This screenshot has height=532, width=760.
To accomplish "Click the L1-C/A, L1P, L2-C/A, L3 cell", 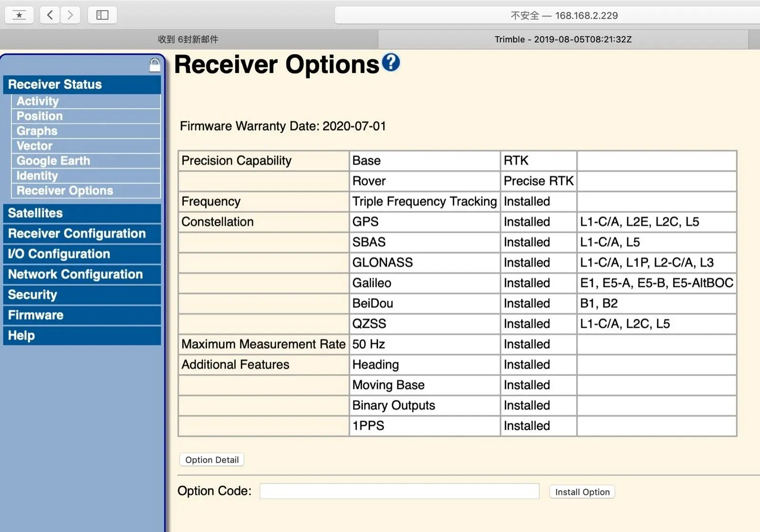I will coord(657,263).
